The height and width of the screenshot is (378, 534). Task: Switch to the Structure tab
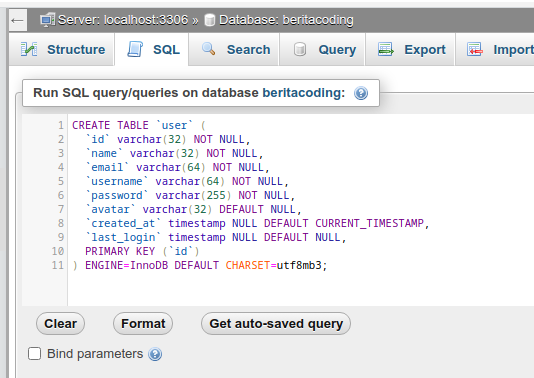tap(61, 49)
